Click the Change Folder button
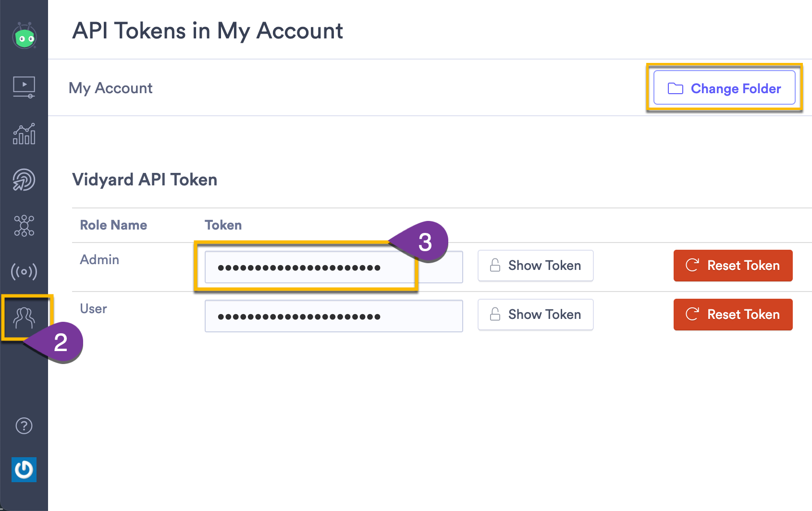This screenshot has width=812, height=511. pyautogui.click(x=724, y=88)
